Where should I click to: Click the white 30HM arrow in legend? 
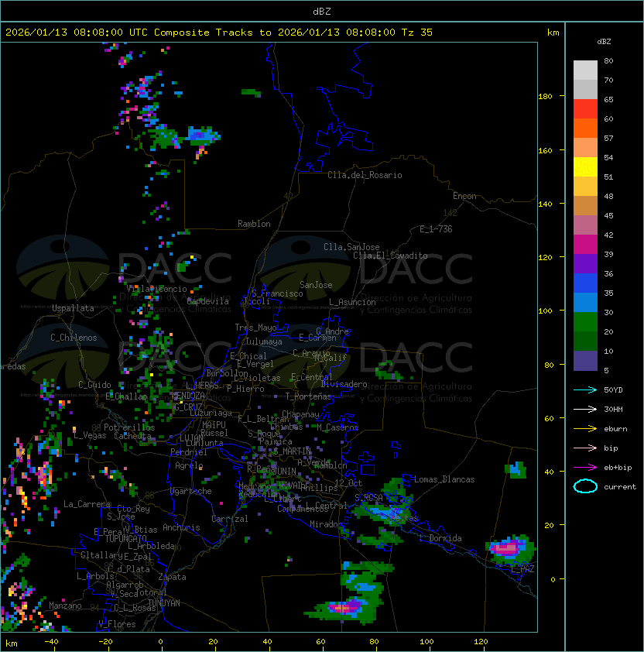pyautogui.click(x=585, y=409)
